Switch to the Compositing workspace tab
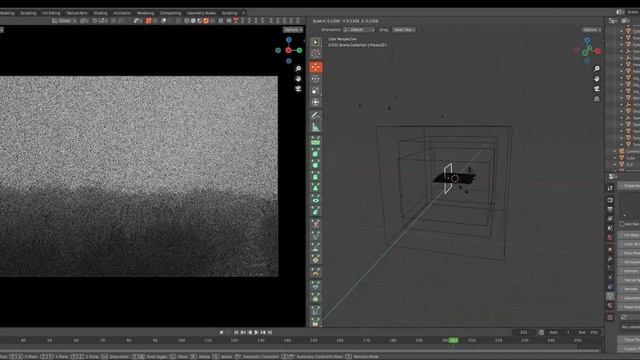 coord(170,13)
